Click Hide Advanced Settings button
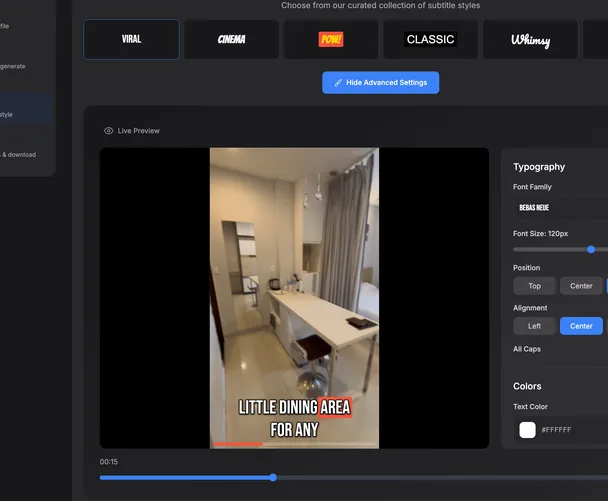The width and height of the screenshot is (608, 501). pos(380,83)
